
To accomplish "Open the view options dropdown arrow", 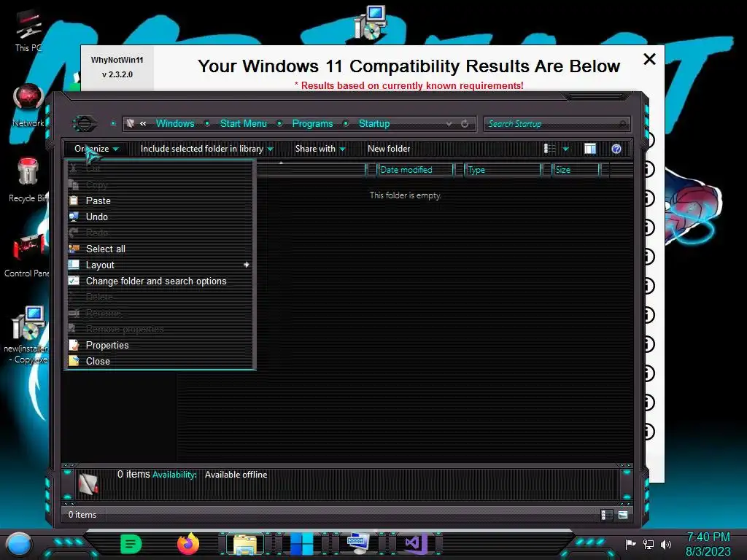I will tap(566, 149).
